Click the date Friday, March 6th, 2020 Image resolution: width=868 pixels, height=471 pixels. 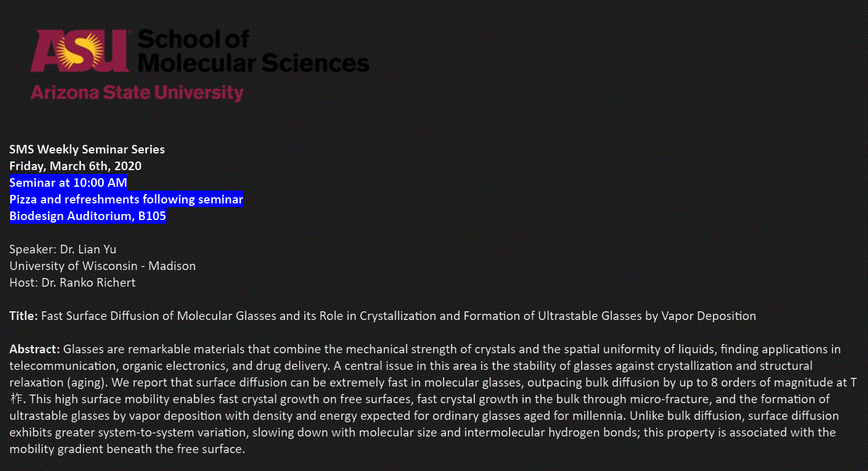click(x=75, y=166)
